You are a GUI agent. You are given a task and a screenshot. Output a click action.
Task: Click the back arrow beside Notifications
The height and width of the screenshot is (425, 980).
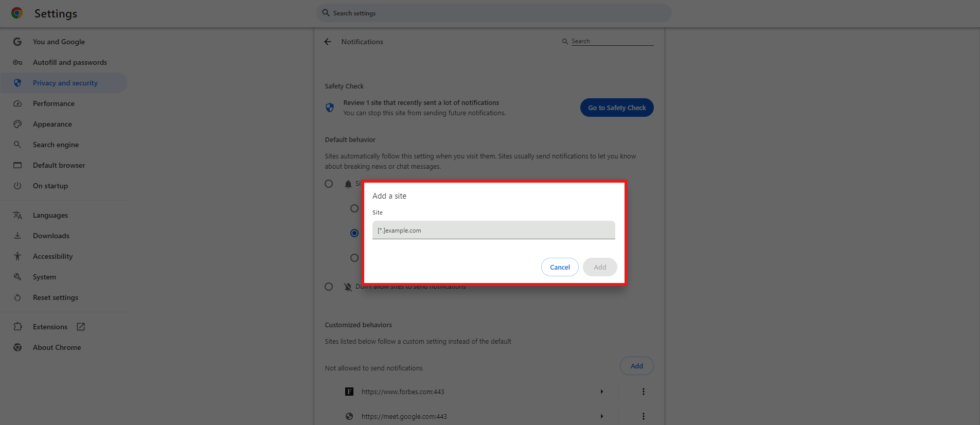[328, 42]
